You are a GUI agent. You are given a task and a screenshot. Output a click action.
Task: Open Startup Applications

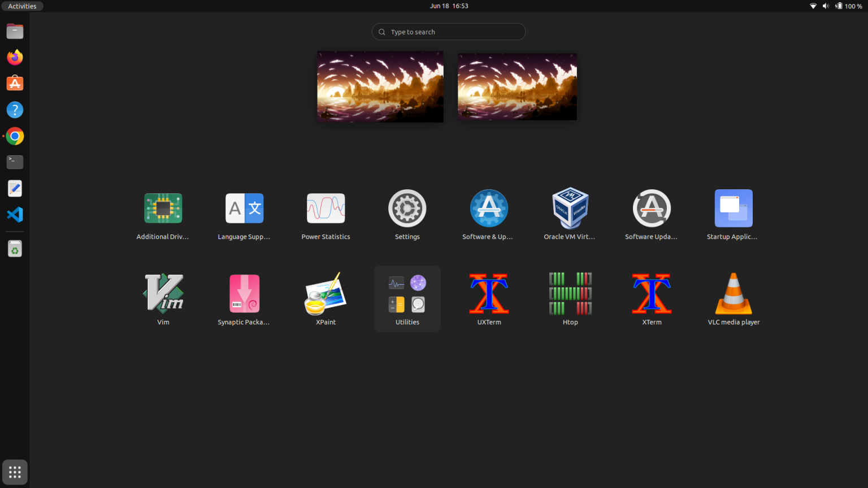[733, 208]
